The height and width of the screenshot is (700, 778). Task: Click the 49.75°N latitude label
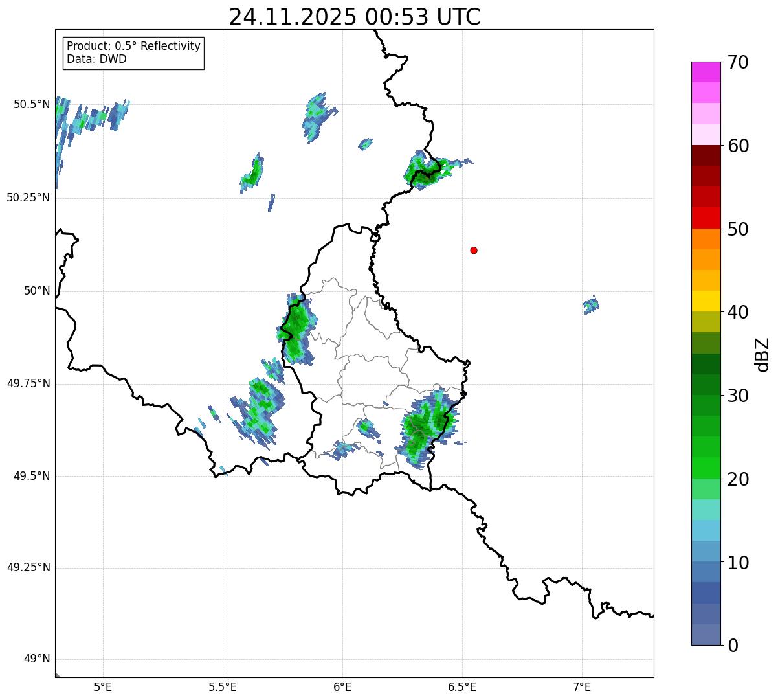click(28, 383)
